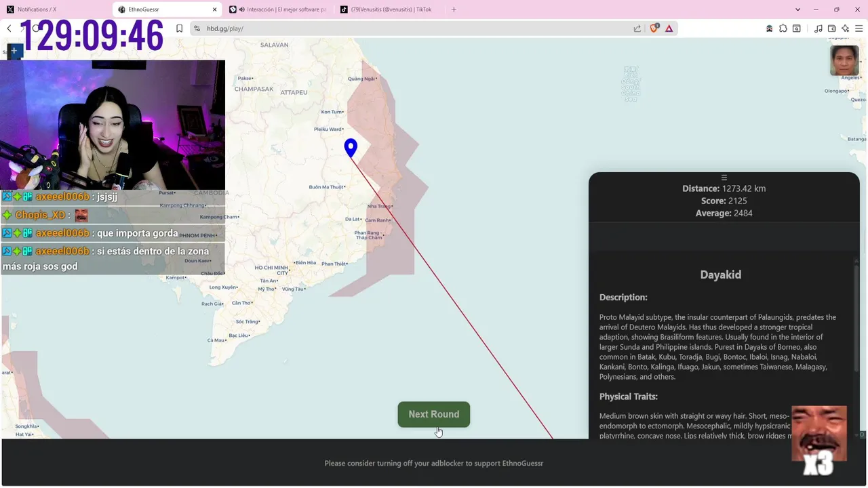Viewport: 868px width, 488px height.
Task: Click the streamer webcam overlay
Action: pos(113,125)
